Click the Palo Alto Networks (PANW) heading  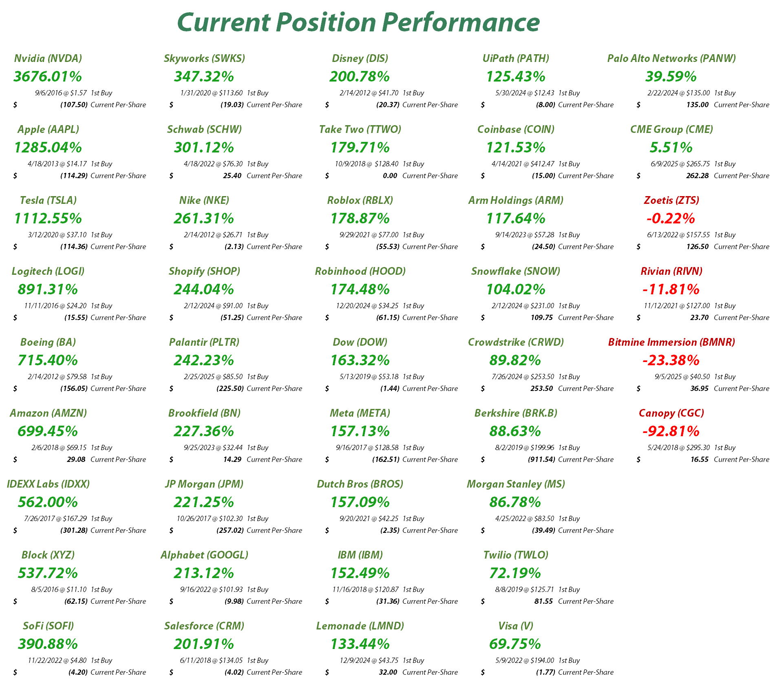click(671, 58)
